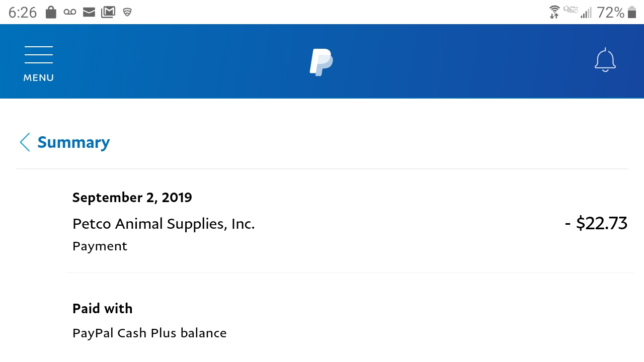Tap the envelope mail status icon

point(89,12)
